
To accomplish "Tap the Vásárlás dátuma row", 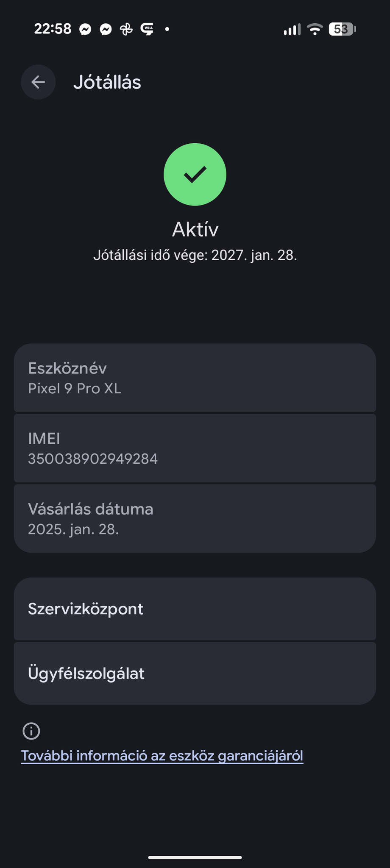I will pos(195,519).
